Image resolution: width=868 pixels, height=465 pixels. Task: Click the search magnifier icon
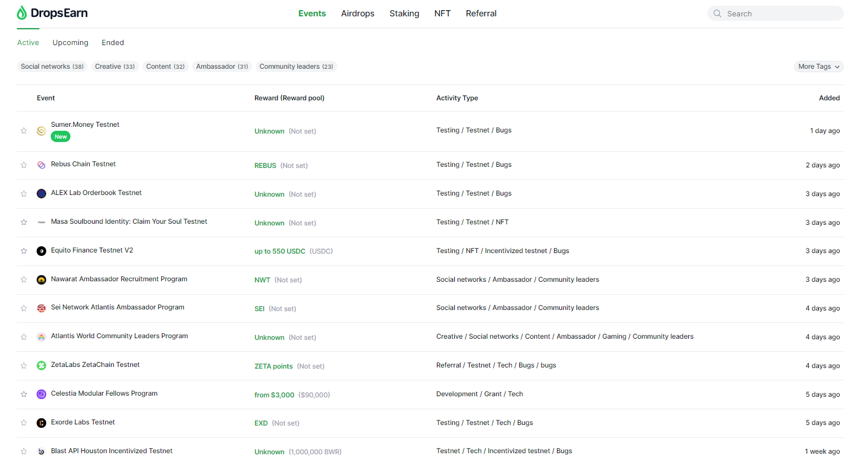[x=717, y=14]
